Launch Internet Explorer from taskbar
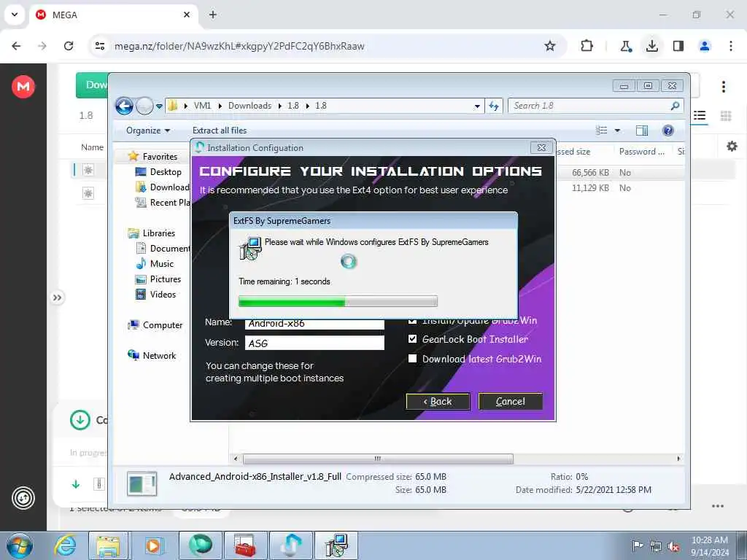Viewport: 747px width, 560px height. [65, 545]
